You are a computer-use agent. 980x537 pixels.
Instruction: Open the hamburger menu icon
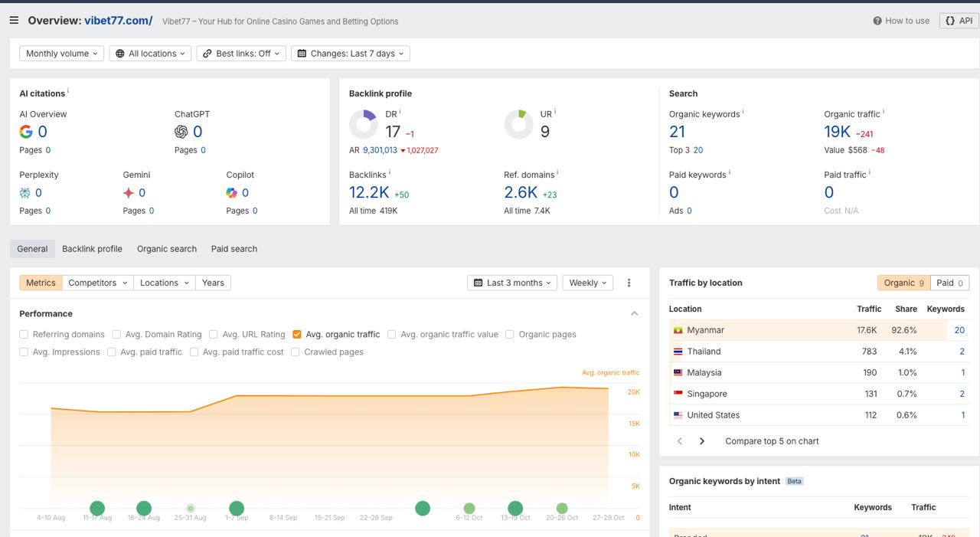click(14, 21)
